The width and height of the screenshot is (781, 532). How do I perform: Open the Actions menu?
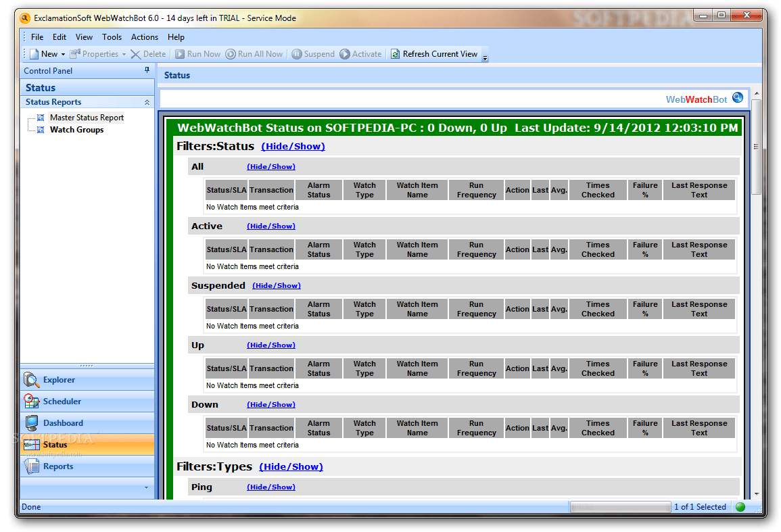[145, 37]
